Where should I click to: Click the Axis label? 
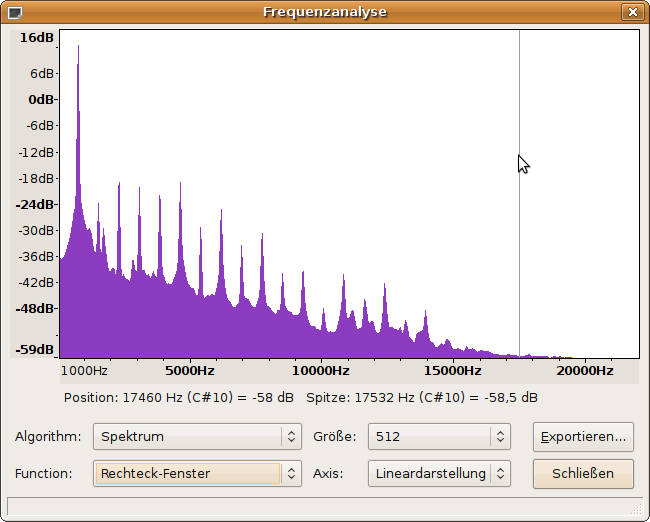click(328, 473)
